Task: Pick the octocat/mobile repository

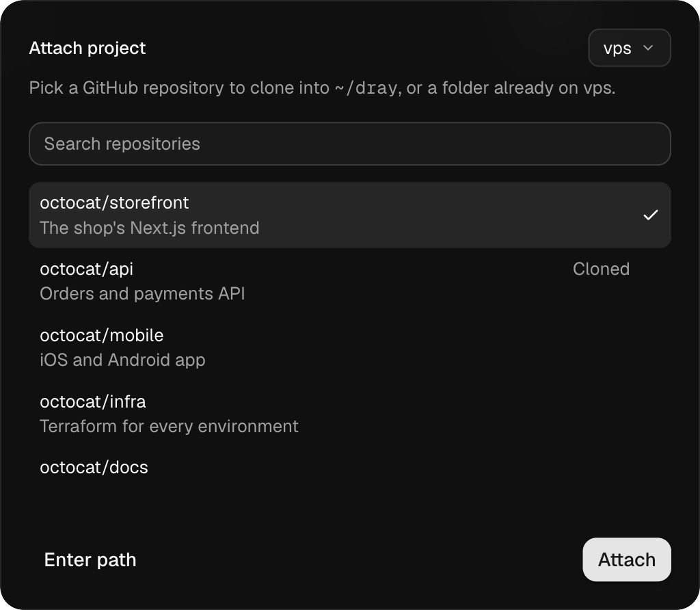Action: coord(350,347)
